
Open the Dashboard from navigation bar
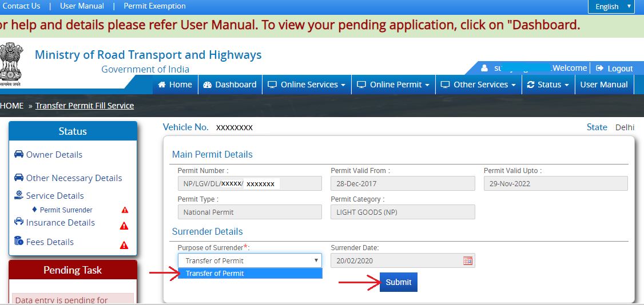(x=230, y=85)
